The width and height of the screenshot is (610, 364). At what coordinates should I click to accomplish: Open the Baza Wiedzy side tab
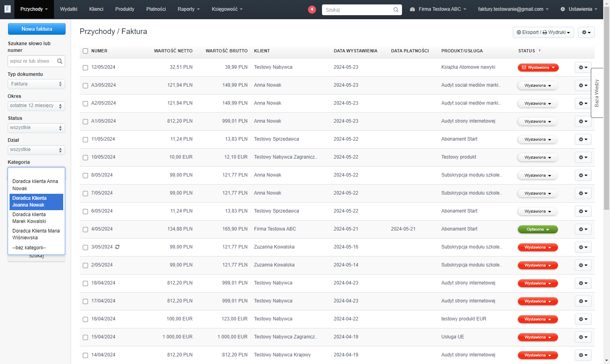click(597, 93)
